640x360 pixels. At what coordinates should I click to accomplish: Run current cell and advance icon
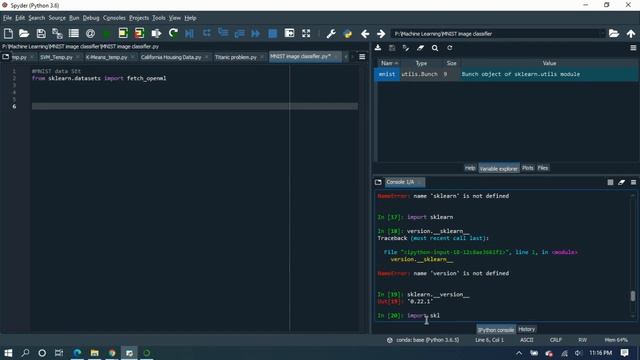point(139,33)
